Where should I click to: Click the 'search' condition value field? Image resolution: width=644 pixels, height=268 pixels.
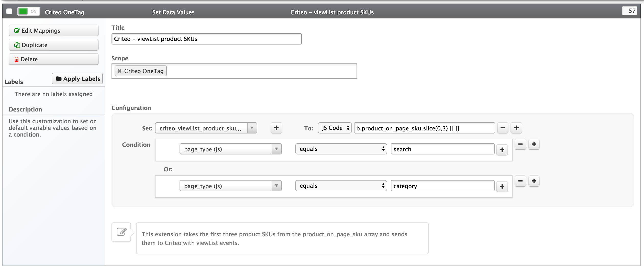(x=442, y=149)
